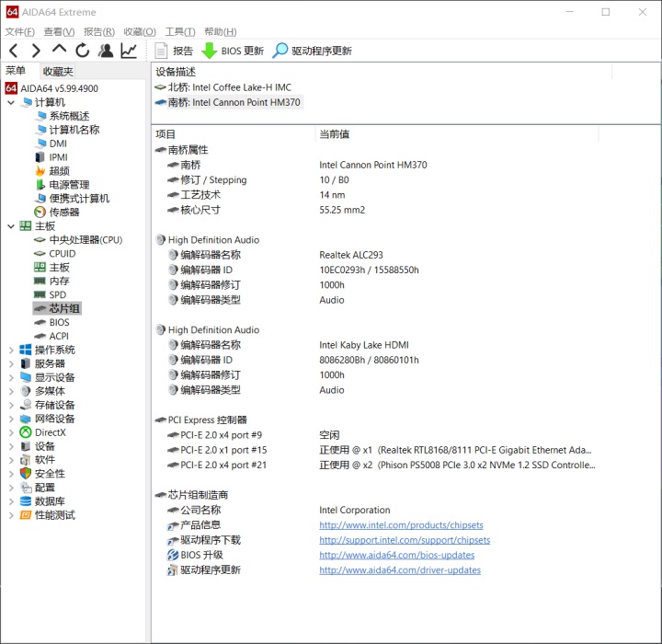Screen dimensions: 662x644
Task: Expand the 存储设备 tree node
Action: pyautogui.click(x=11, y=405)
